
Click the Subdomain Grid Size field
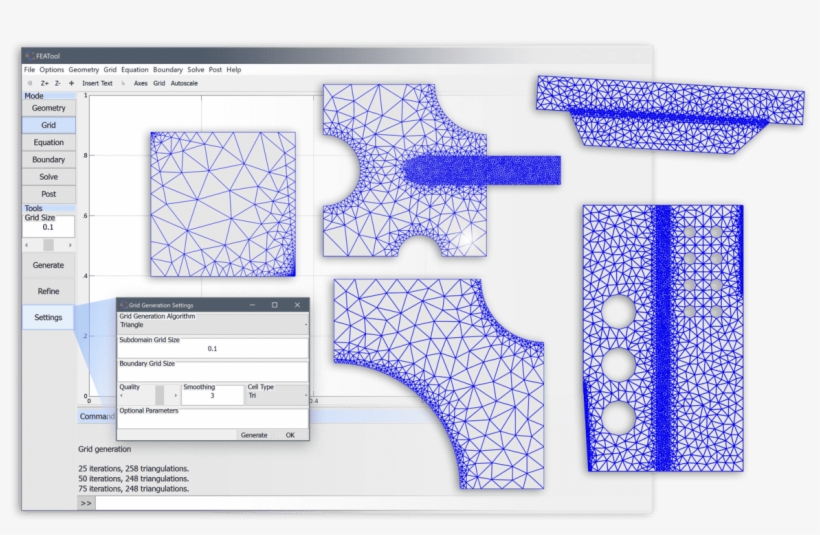pos(213,348)
